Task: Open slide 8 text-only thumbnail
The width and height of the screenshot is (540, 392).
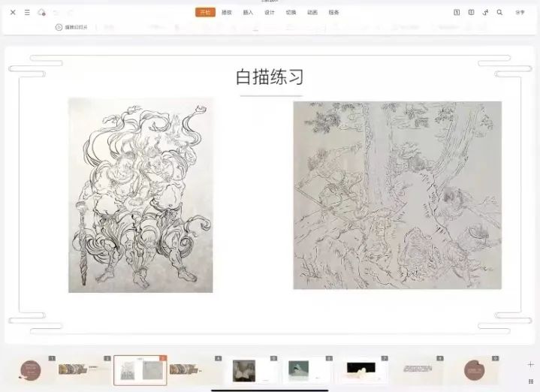Action: point(418,370)
